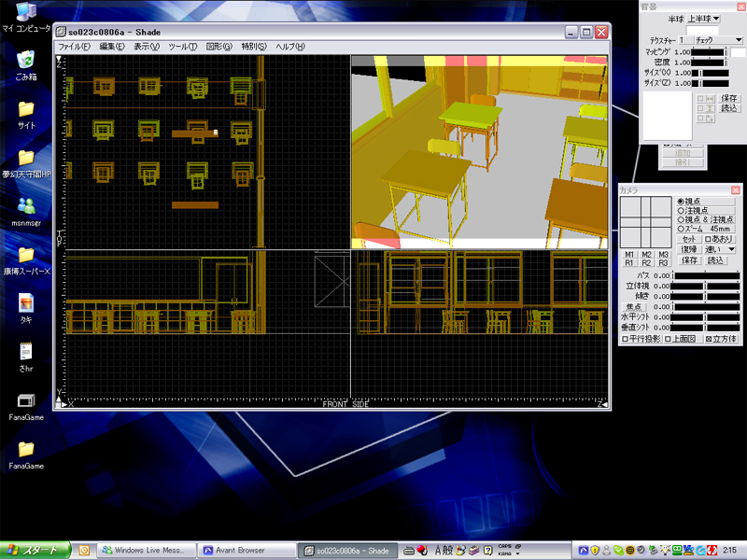Viewport: 747px width, 560px height.
Task: Open the FanaGame application icon
Action: 26,407
